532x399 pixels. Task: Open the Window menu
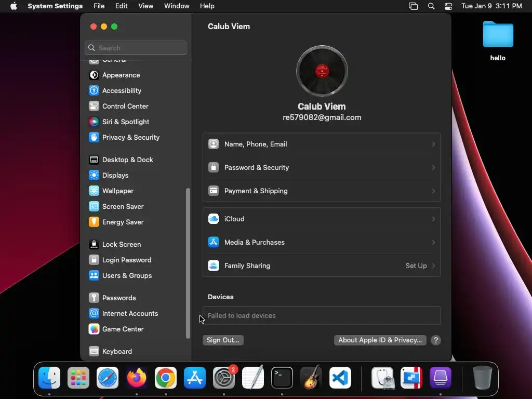pyautogui.click(x=177, y=6)
